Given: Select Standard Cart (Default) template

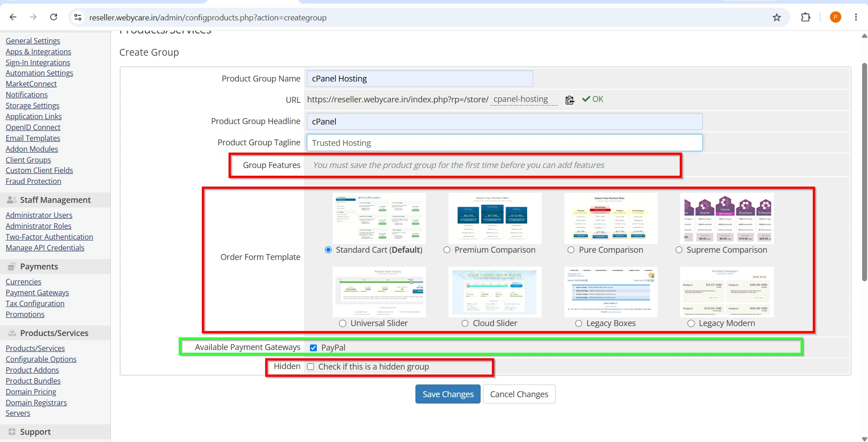Looking at the screenshot, I should click(329, 250).
